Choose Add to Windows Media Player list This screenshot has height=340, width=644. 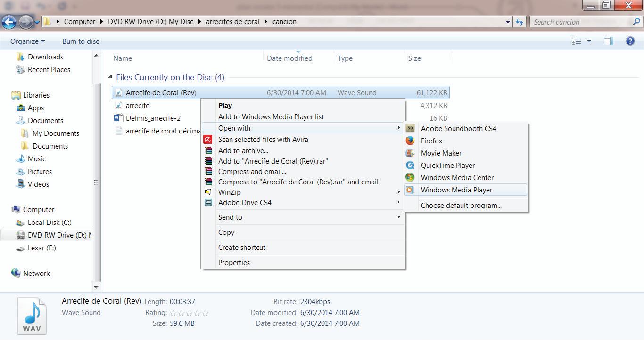[303, 117]
